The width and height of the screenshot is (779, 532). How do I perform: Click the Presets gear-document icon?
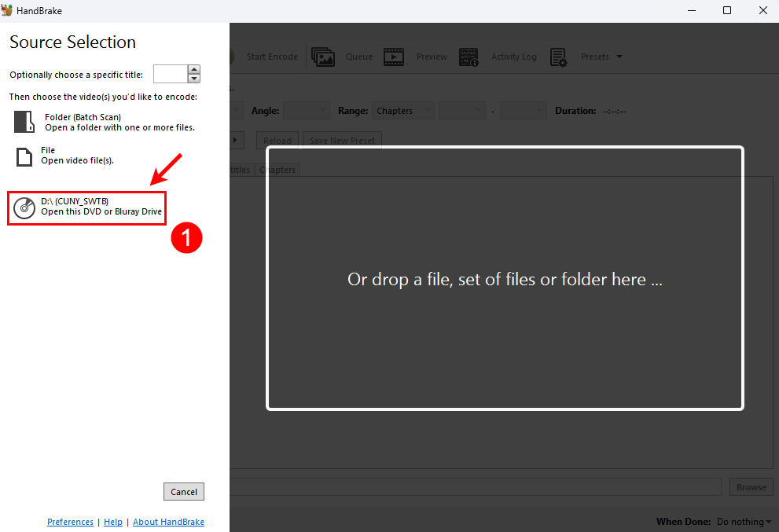558,57
